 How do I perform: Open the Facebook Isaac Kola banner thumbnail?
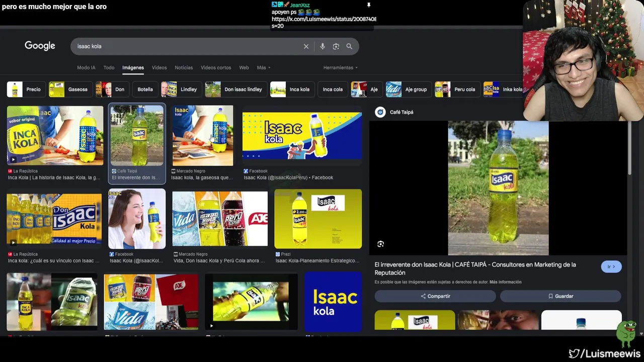click(x=302, y=135)
